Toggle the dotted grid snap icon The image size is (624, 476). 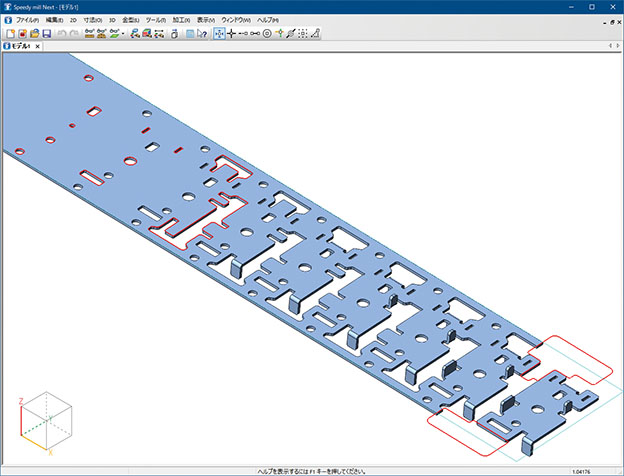click(x=302, y=33)
